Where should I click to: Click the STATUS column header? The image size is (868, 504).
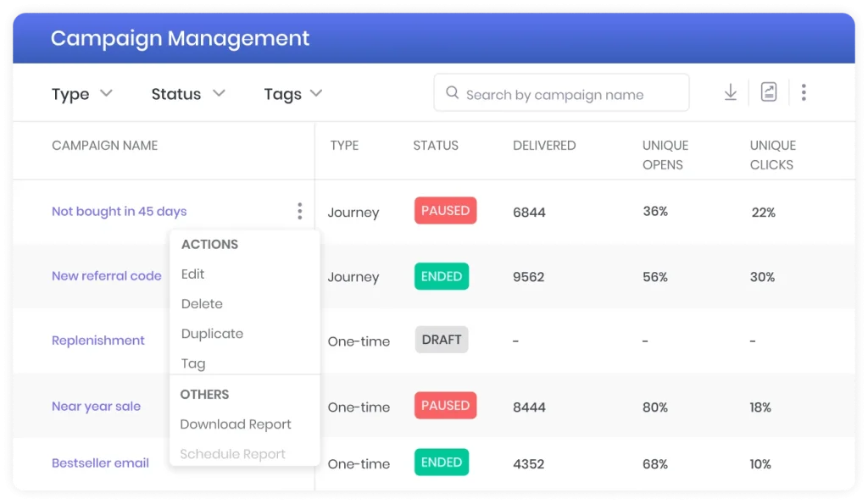tap(436, 146)
